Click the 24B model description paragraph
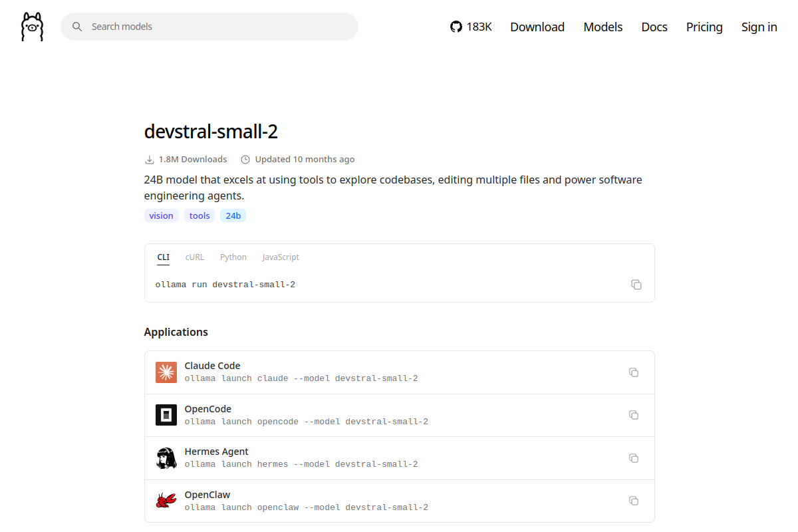The width and height of the screenshot is (798, 532). 393,188
